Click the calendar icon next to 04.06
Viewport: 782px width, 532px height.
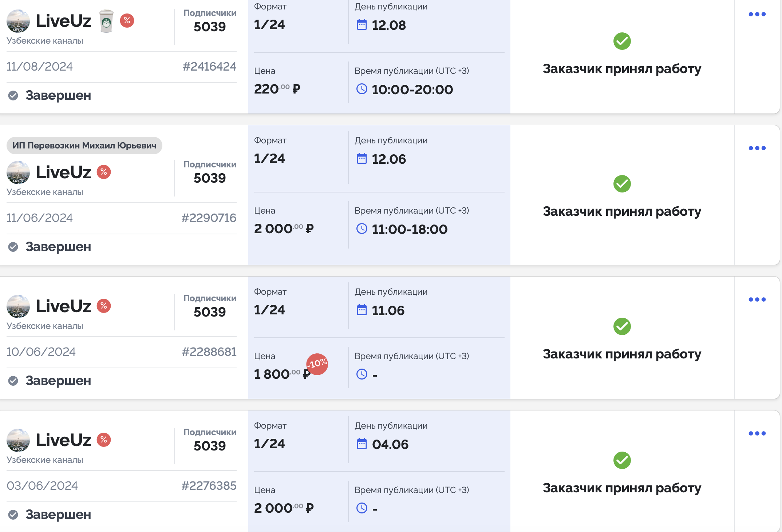(x=362, y=444)
